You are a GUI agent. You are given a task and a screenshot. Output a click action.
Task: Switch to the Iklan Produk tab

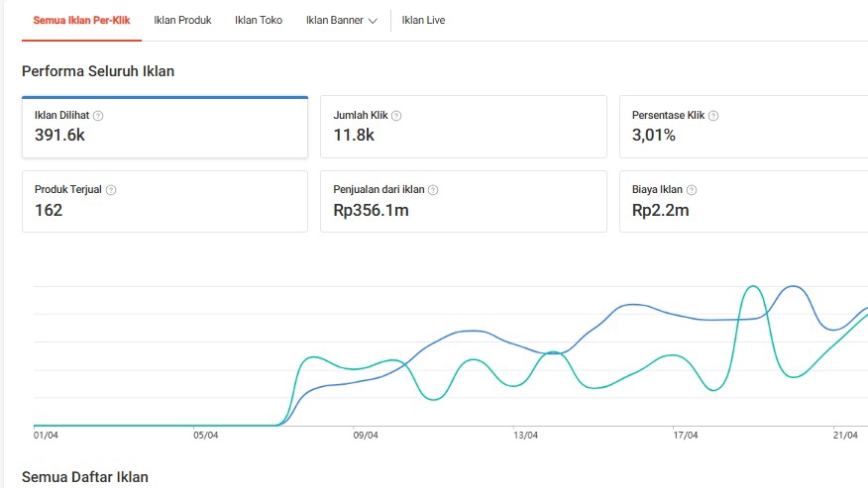tap(182, 21)
